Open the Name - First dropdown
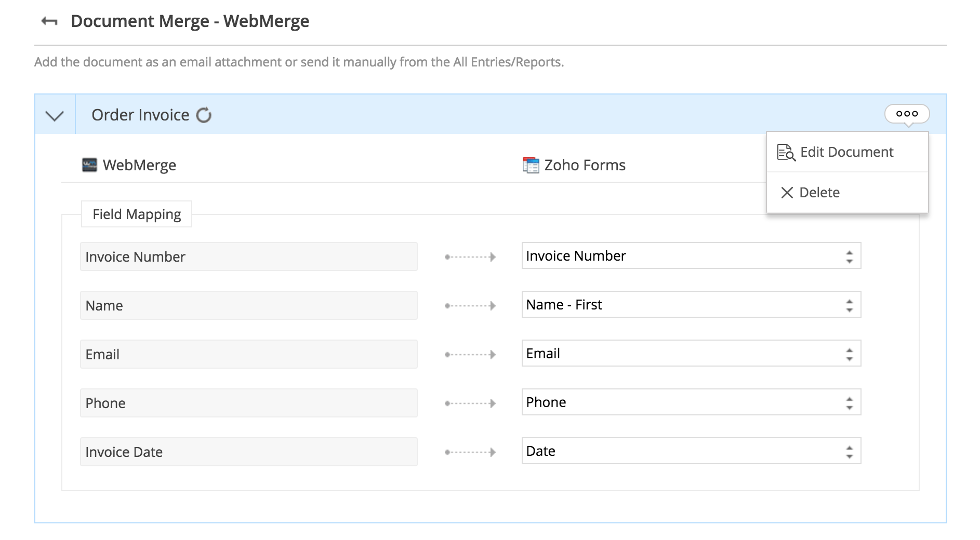The image size is (980, 540). (x=691, y=305)
